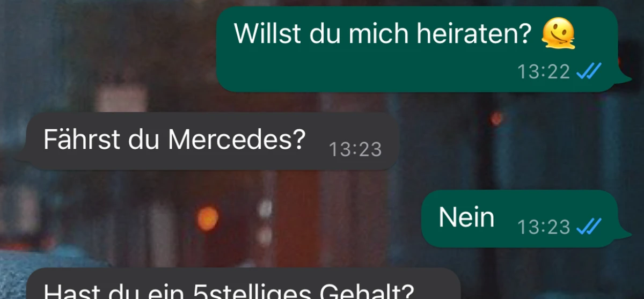644x299 pixels.
Task: Click the orange blurred light in the chat wallpaper
Action: [x=207, y=218]
